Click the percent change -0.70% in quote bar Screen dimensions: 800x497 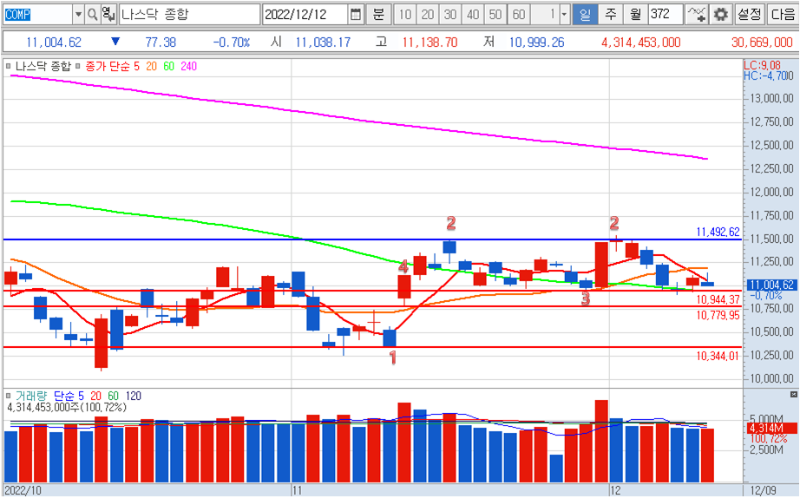click(231, 42)
